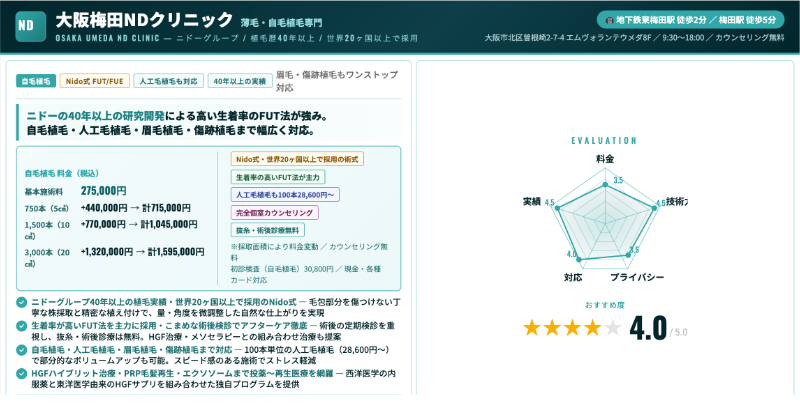Viewport: 800px width, 418px height.
Task: Click the 人工毛植毛も100本28,600円〜 badge
Action: click(286, 194)
